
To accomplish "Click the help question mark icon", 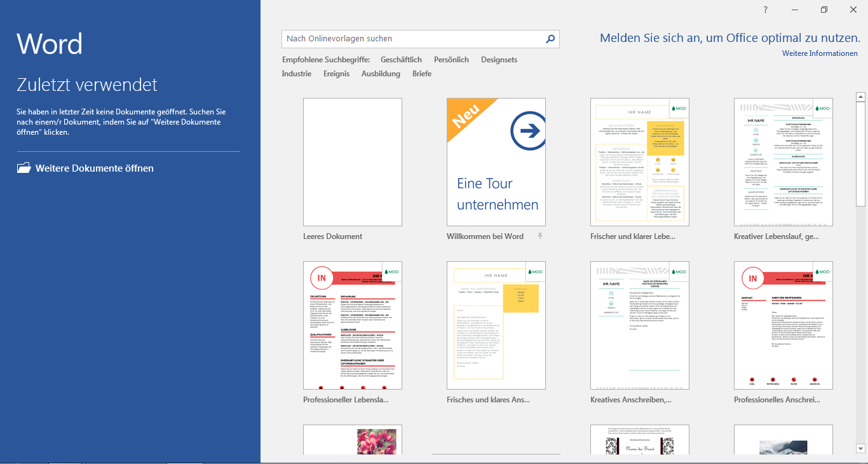I will click(766, 10).
